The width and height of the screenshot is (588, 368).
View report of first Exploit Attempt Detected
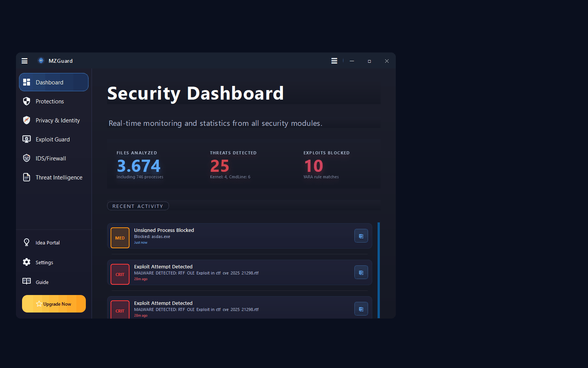(x=361, y=272)
